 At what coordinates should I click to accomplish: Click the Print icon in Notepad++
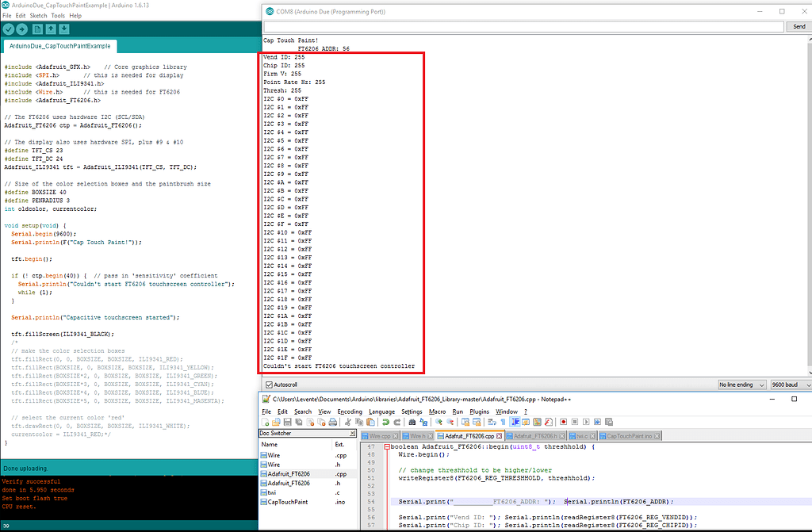(x=333, y=421)
